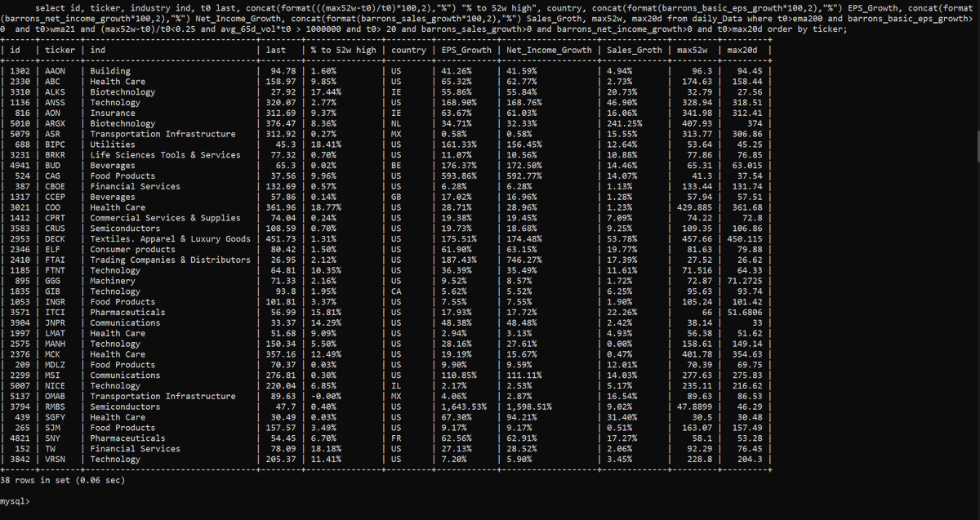Click country 'FR' in the SNY row

(x=396, y=438)
